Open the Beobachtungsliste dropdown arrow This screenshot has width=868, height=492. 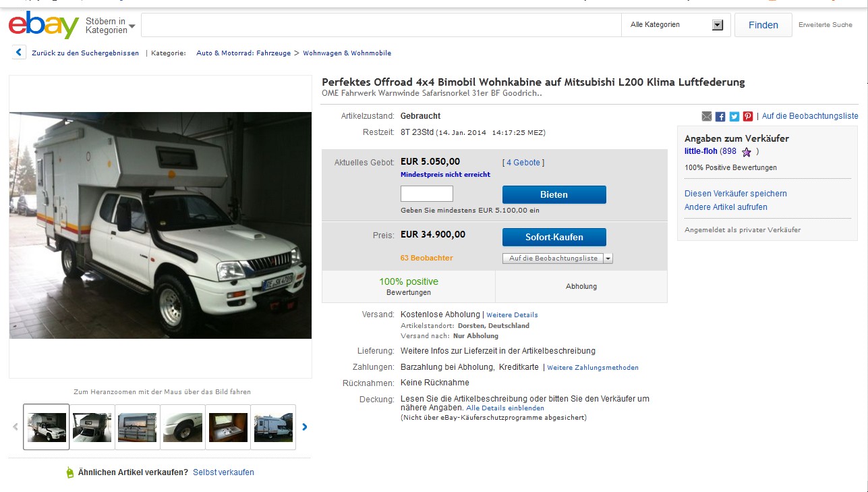[608, 258]
